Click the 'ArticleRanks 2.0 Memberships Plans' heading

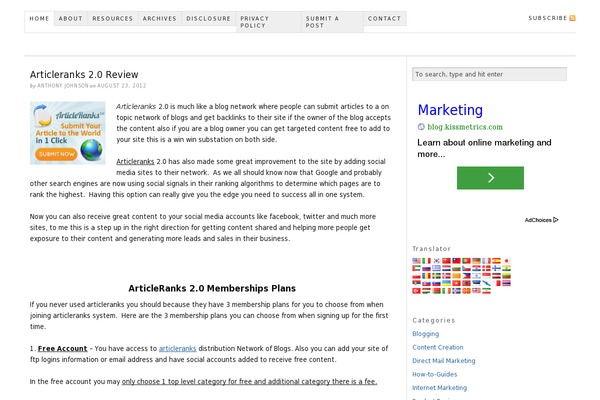pos(212,288)
